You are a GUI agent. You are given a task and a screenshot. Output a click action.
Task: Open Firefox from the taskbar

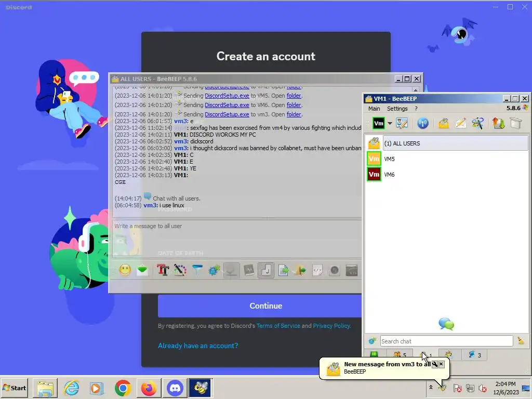149,388
